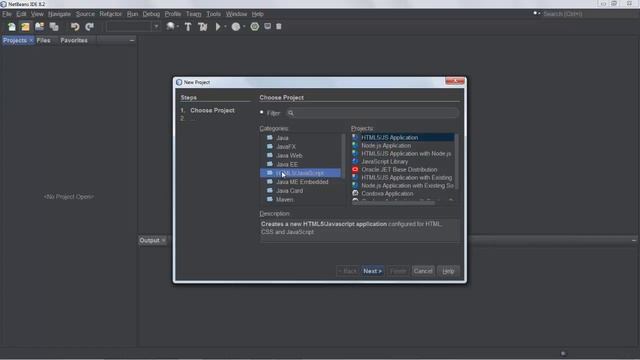The width and height of the screenshot is (640, 360).
Task: Open the Run Project dropdown arrow
Action: tap(225, 27)
